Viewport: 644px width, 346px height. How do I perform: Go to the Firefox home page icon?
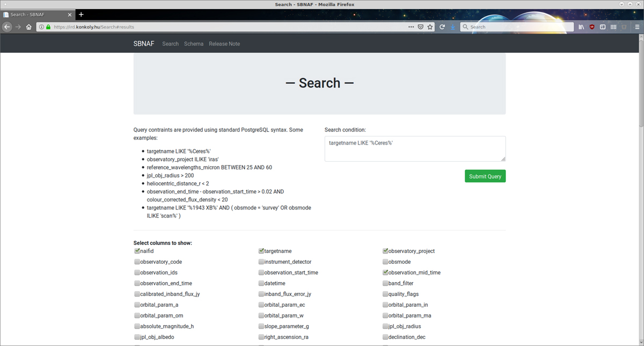pos(29,27)
